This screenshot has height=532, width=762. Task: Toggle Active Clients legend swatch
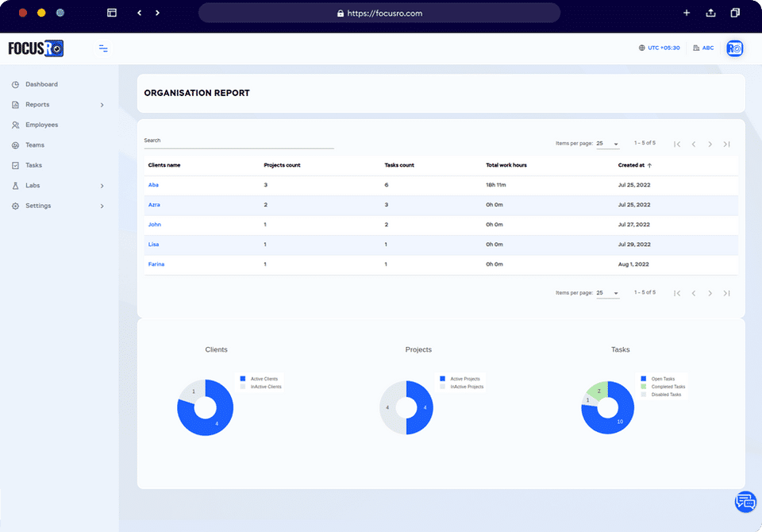243,379
